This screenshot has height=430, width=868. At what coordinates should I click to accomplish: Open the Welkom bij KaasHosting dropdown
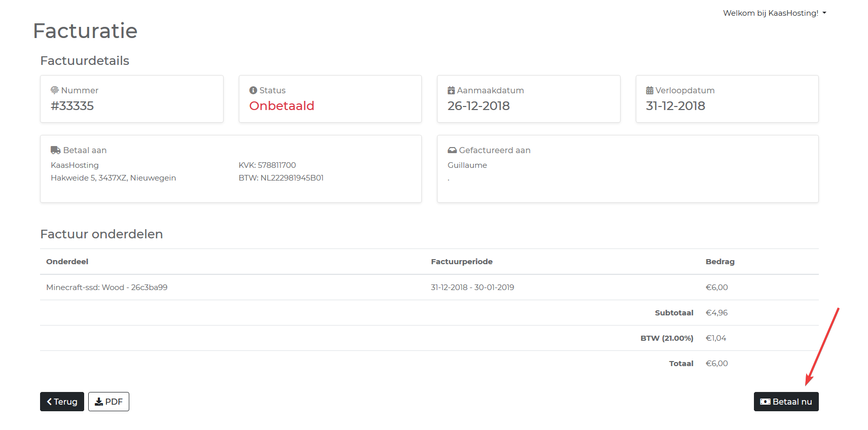point(774,13)
